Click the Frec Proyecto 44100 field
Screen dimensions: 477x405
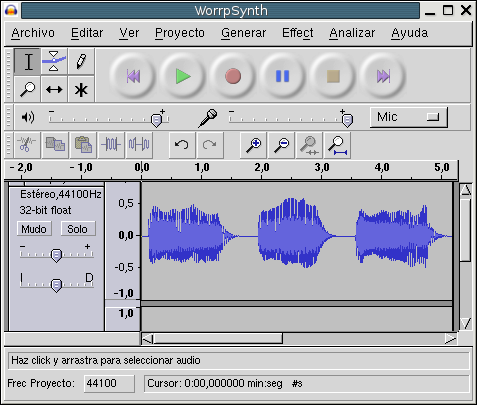(109, 383)
